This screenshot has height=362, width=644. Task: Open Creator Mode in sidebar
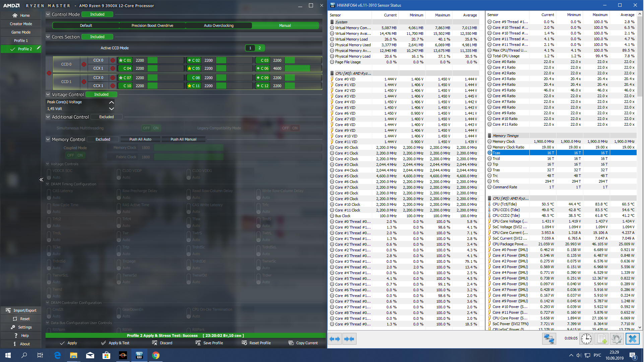tap(21, 24)
